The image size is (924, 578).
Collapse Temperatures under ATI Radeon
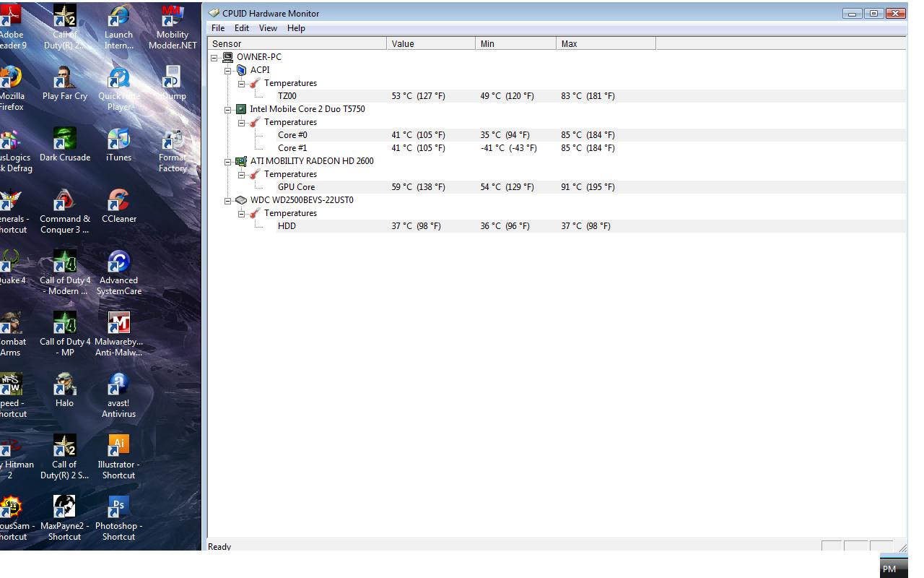click(242, 174)
